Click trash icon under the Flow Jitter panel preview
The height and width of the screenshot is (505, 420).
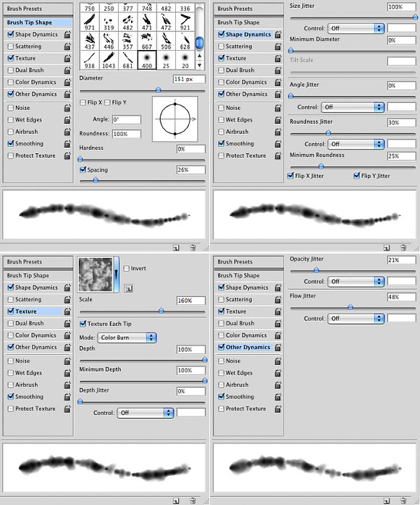[403, 501]
